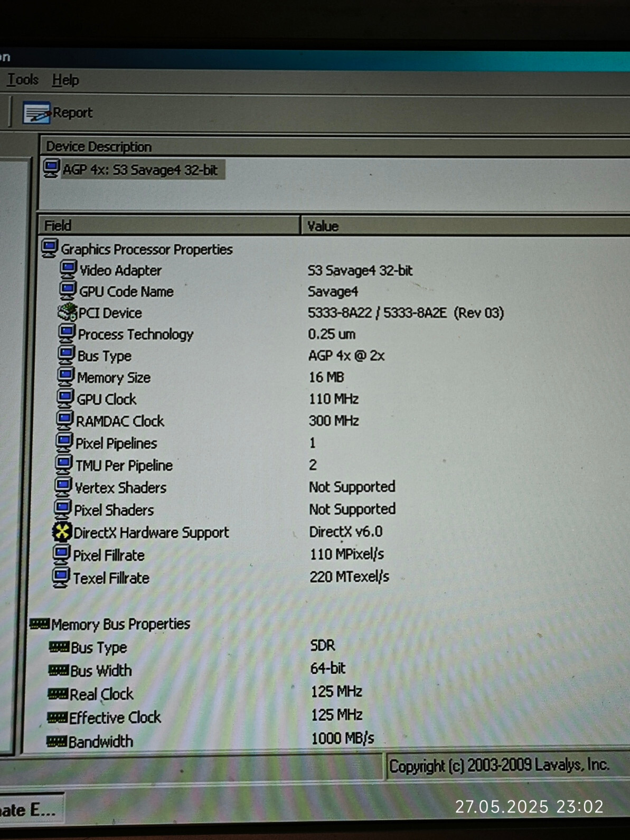Click the Pixel Shaders row icon
Viewport: 630px width, 840px height.
(62, 509)
